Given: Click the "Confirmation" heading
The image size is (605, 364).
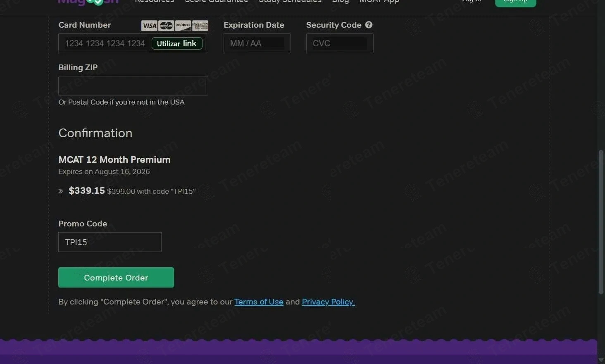Looking at the screenshot, I should 95,133.
